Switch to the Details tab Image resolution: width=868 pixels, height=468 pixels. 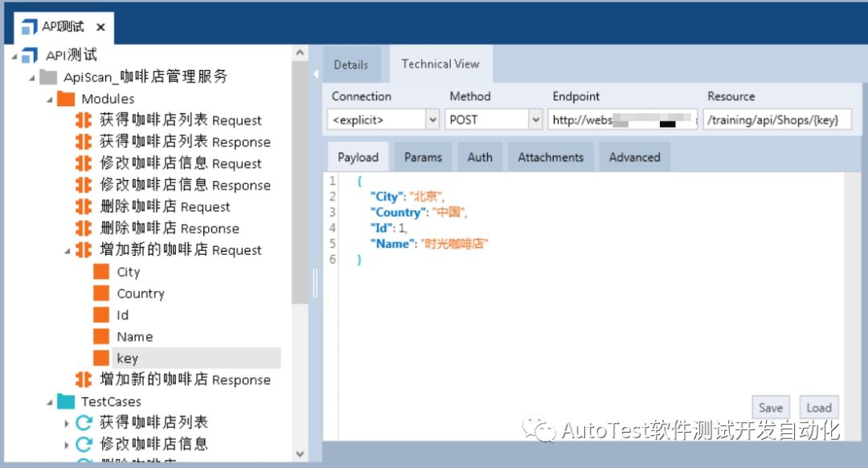coord(351,65)
